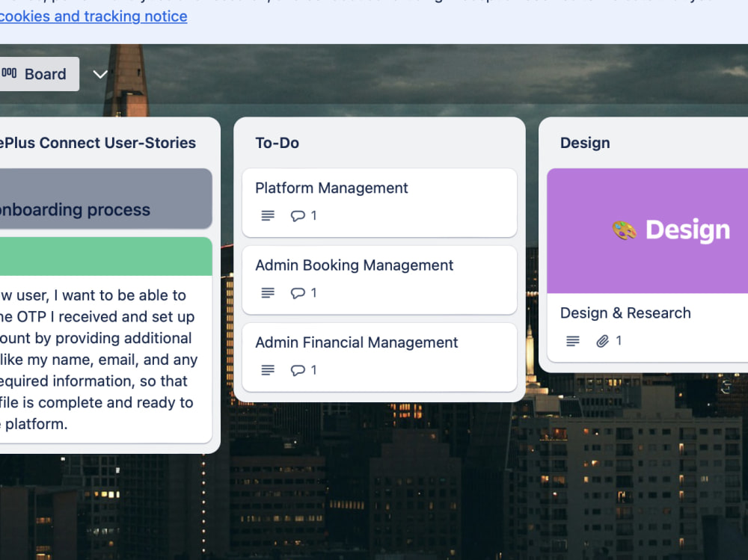Click comment icon on Admin Booking Management card

298,293
